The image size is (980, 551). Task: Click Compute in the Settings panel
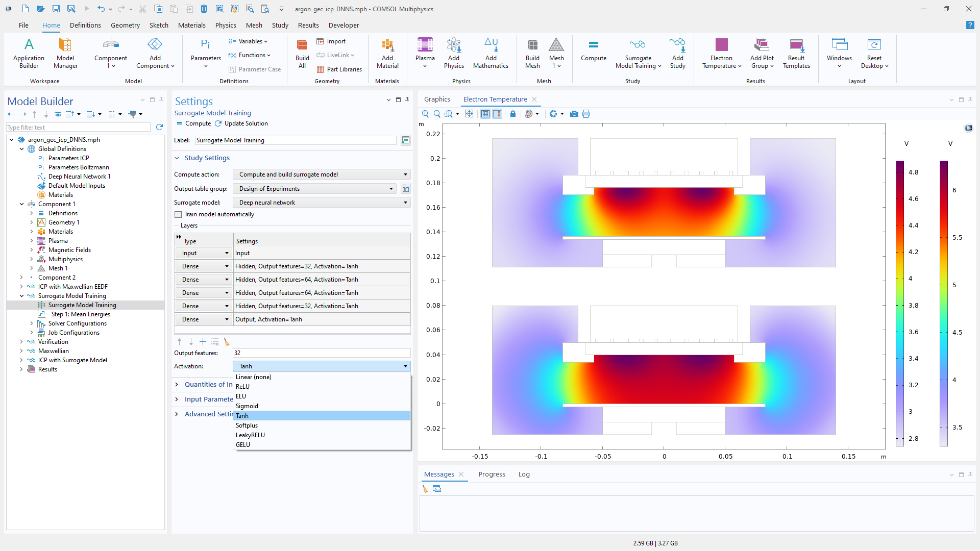coord(193,123)
